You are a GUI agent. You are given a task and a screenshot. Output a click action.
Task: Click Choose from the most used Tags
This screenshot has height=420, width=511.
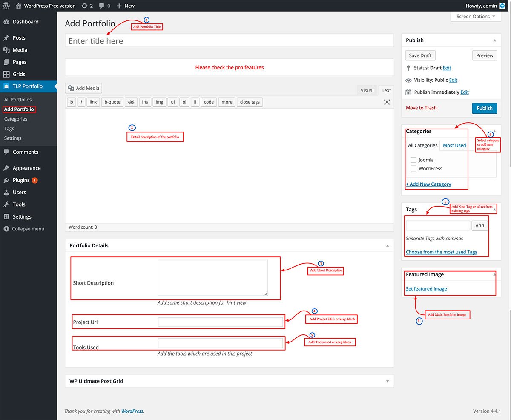pos(442,252)
